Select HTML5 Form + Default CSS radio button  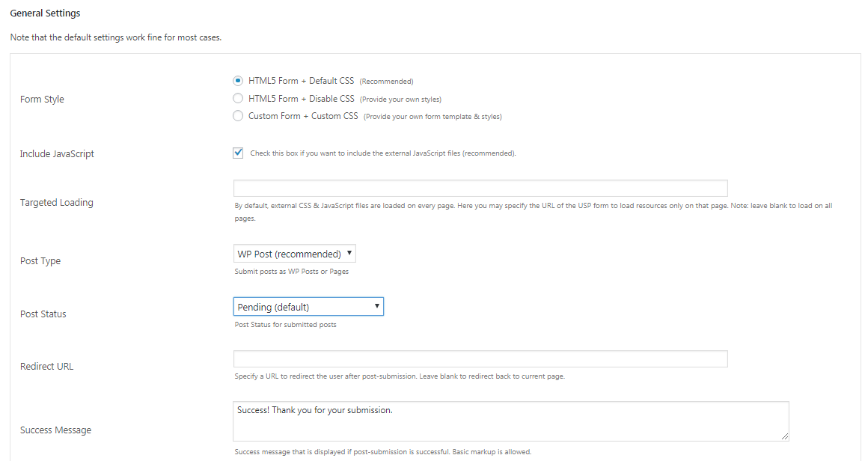click(238, 81)
